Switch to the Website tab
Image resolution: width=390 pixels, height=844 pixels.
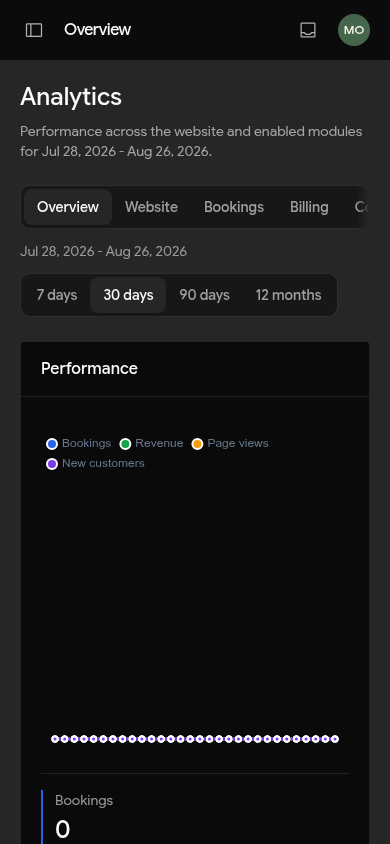click(x=151, y=207)
